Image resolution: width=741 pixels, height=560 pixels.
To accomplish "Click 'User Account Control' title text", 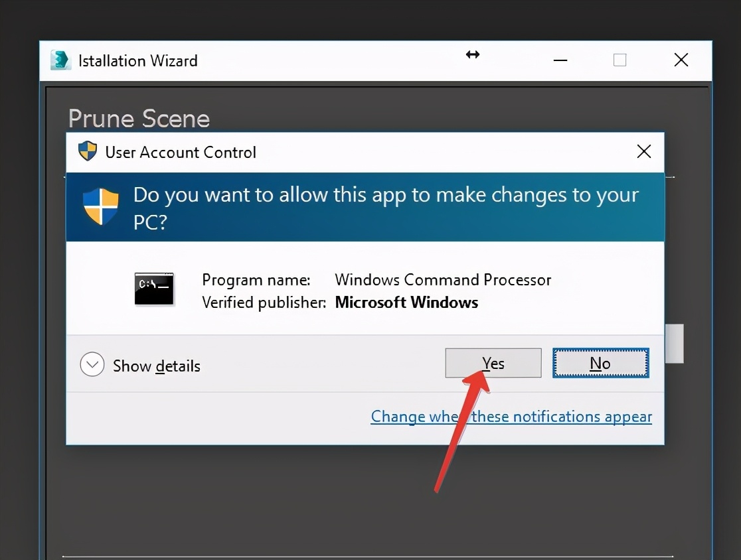I will 181,153.
